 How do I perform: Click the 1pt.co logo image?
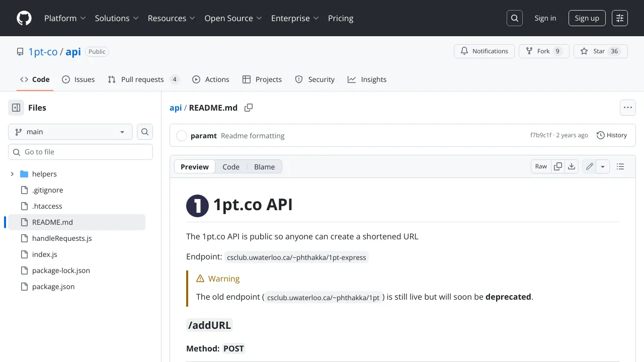click(197, 206)
